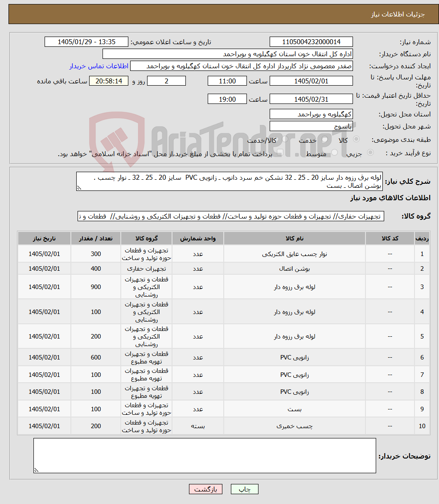Click need date 1405/02/01 in row 1

[x=44, y=254]
